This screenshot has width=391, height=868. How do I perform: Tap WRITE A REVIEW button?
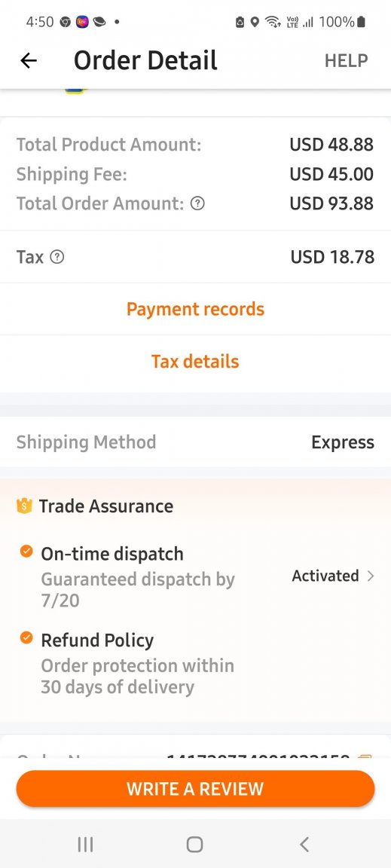click(x=196, y=788)
